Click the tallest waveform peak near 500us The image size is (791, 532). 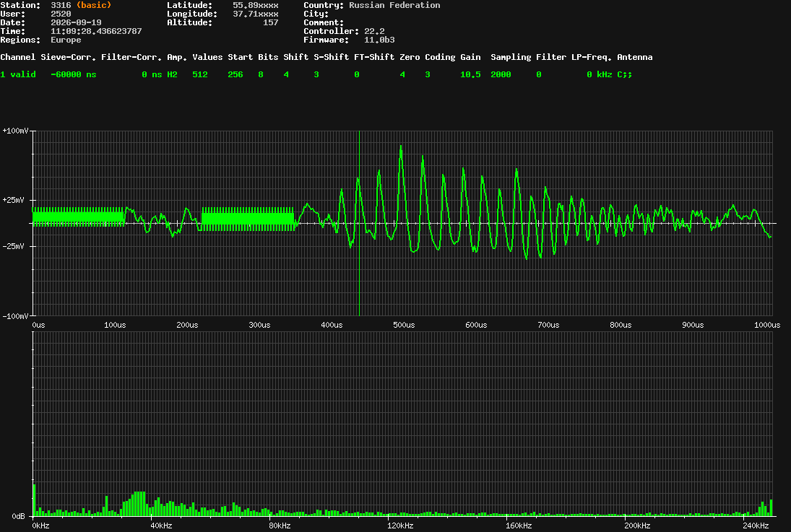coord(401,147)
